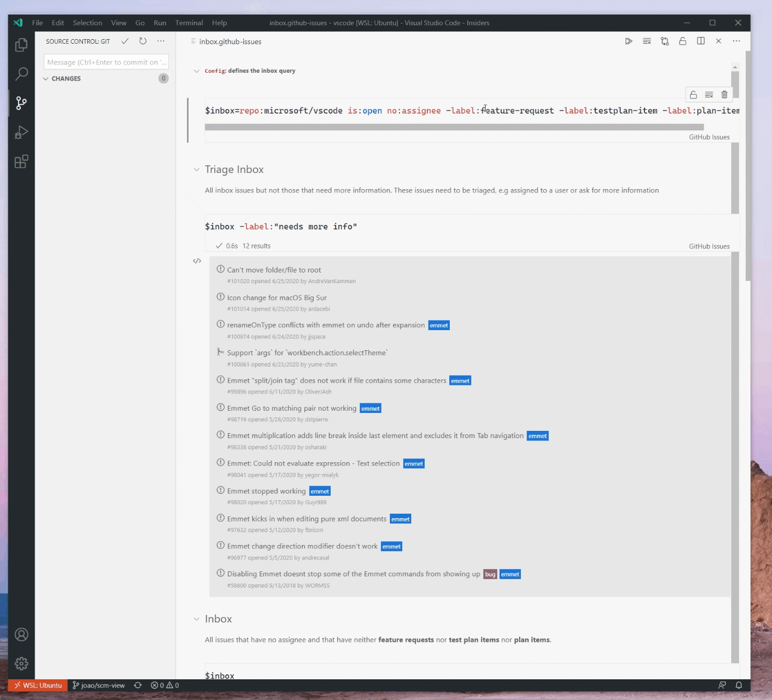Commit staged changes with the checkmark icon

[125, 41]
